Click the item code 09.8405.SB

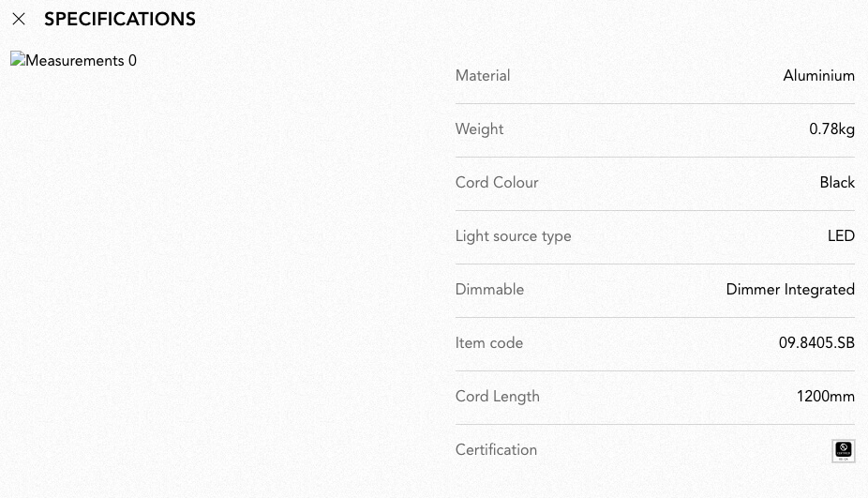[x=816, y=343]
